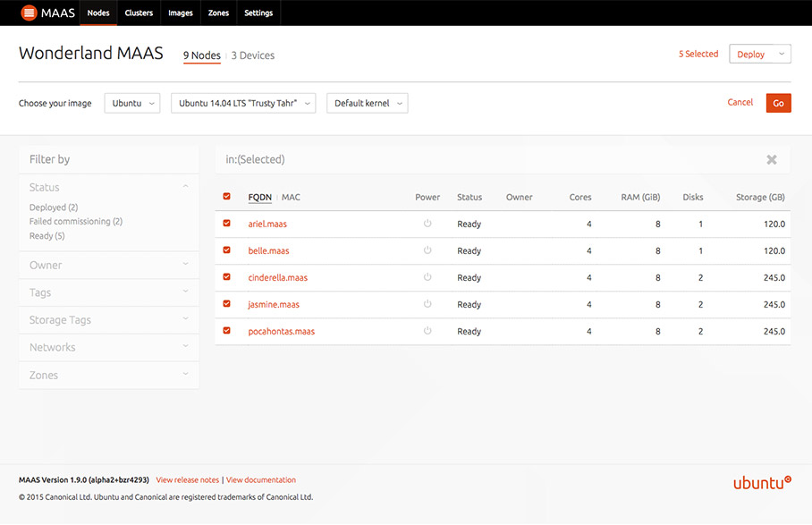The image size is (812, 525).
Task: Click Ready status of ariel.maas
Action: 469,224
